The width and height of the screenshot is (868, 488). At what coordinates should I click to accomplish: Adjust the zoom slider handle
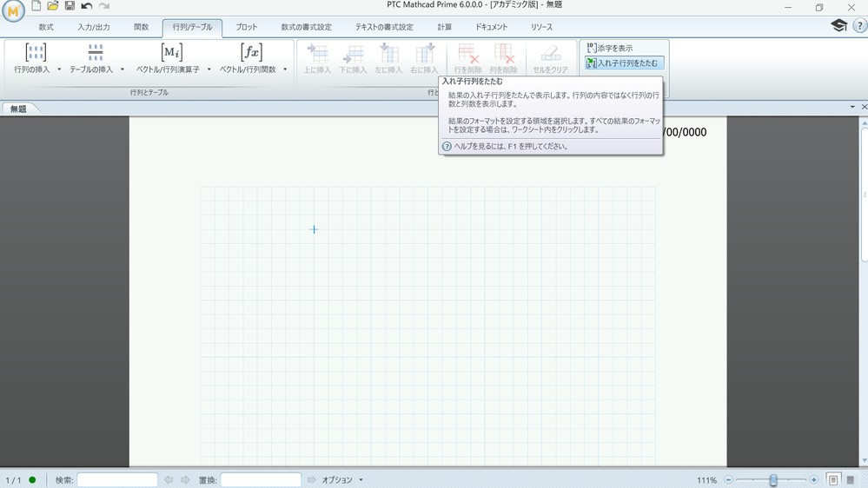pyautogui.click(x=773, y=479)
